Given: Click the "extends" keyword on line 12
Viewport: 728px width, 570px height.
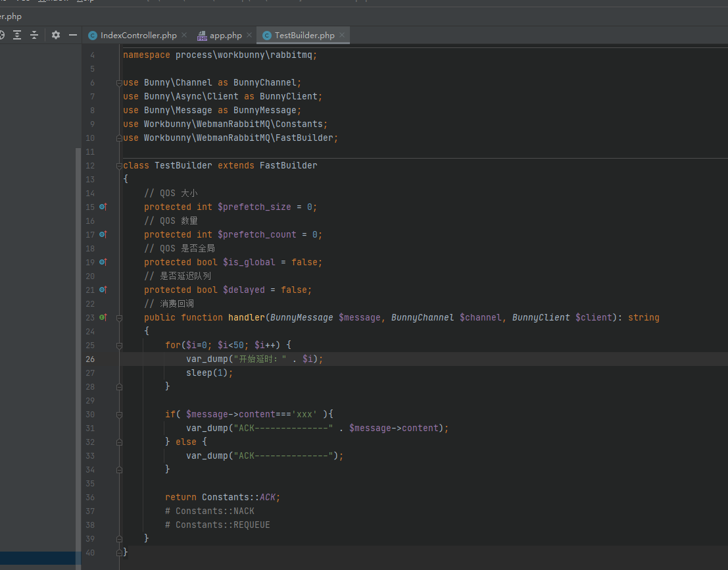Looking at the screenshot, I should (236, 165).
